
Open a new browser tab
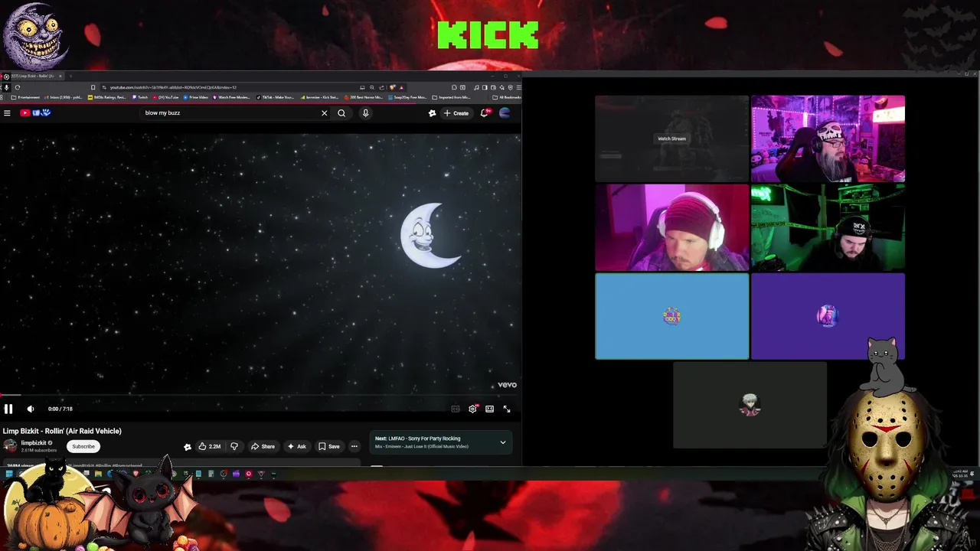pos(70,77)
